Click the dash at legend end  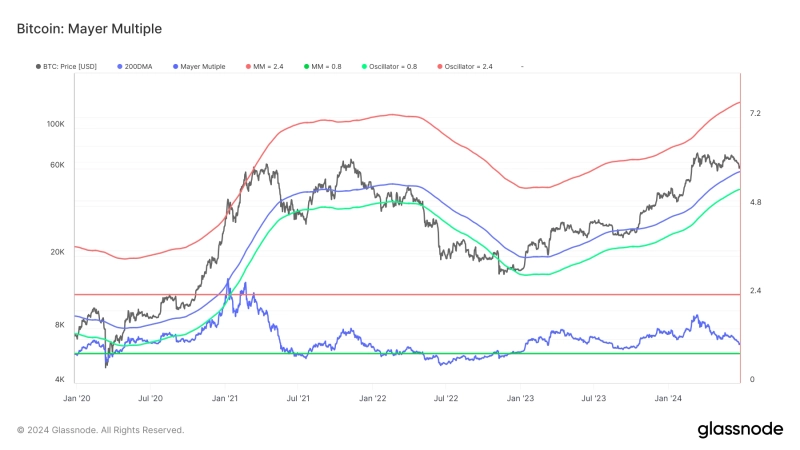522,66
